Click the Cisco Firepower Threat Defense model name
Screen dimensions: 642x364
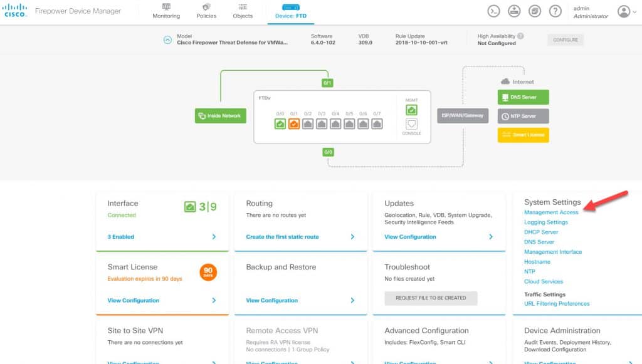[232, 43]
